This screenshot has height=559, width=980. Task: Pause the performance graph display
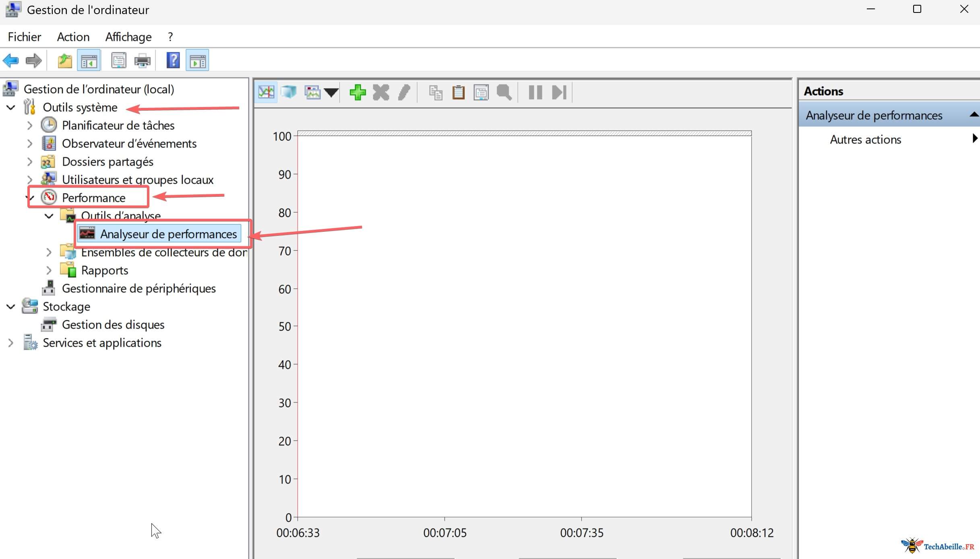[x=535, y=93]
